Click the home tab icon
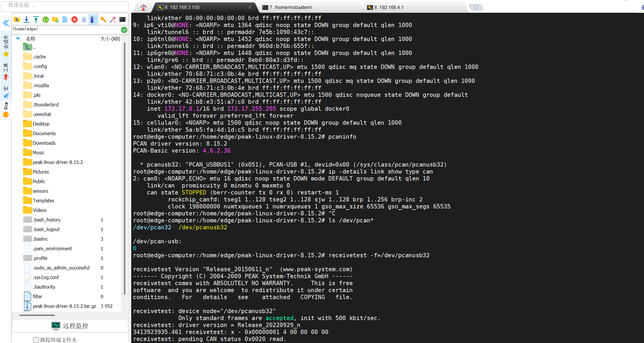644x343 pixels. click(143, 8)
